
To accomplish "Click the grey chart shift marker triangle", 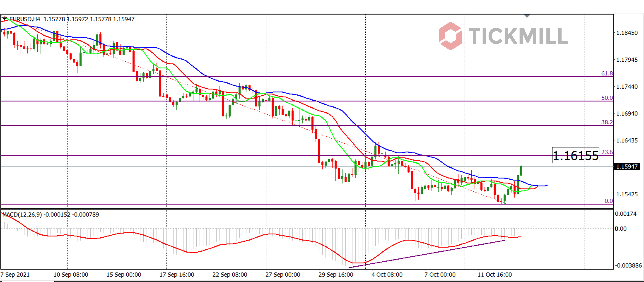I will click(527, 16).
